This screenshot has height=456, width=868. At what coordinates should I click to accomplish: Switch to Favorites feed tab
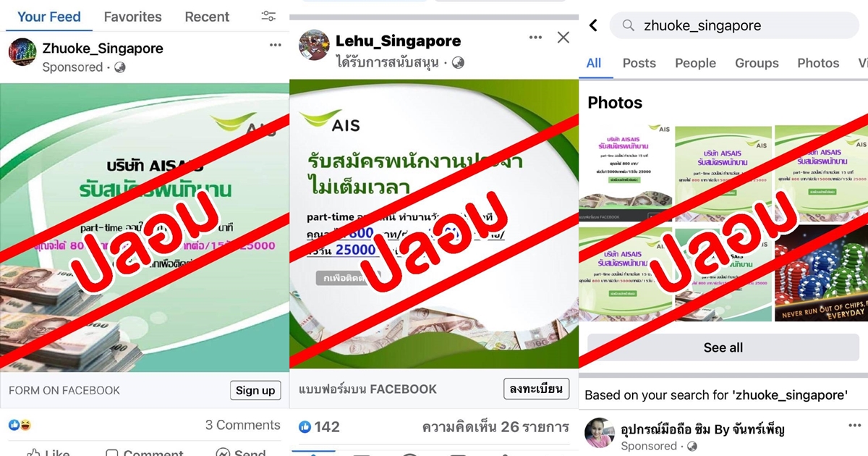click(x=133, y=17)
